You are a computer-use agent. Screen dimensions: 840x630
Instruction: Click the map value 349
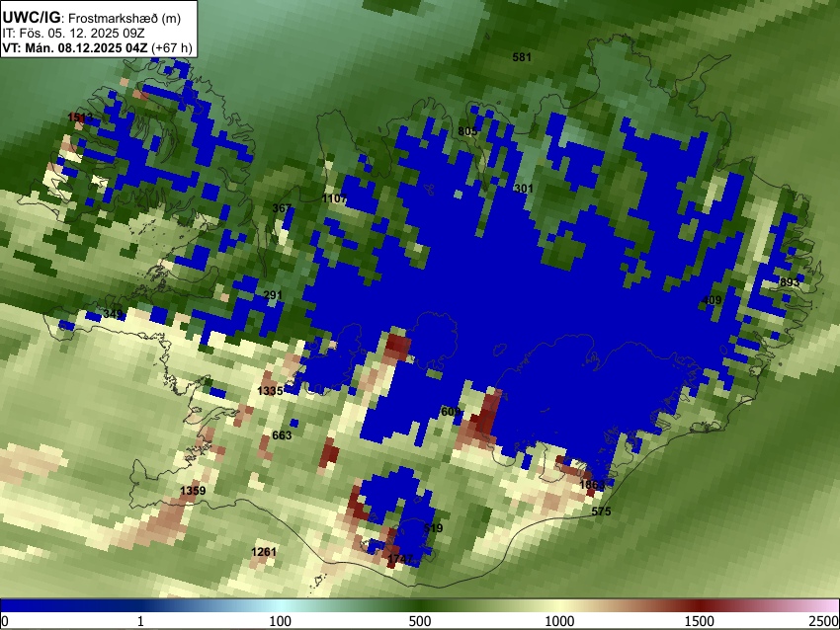tap(113, 313)
